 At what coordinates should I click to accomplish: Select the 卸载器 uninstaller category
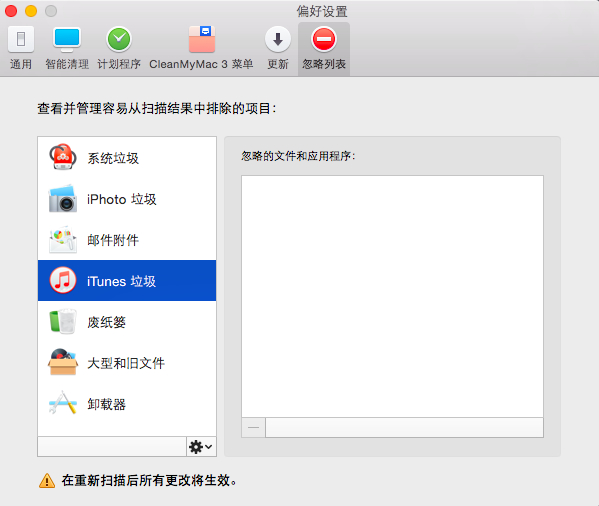tap(127, 403)
